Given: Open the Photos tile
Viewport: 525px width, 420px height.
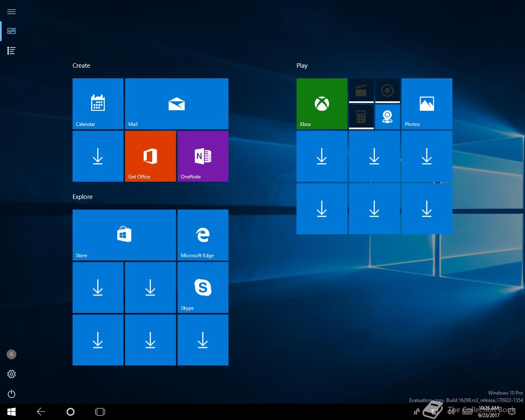Looking at the screenshot, I should (427, 104).
